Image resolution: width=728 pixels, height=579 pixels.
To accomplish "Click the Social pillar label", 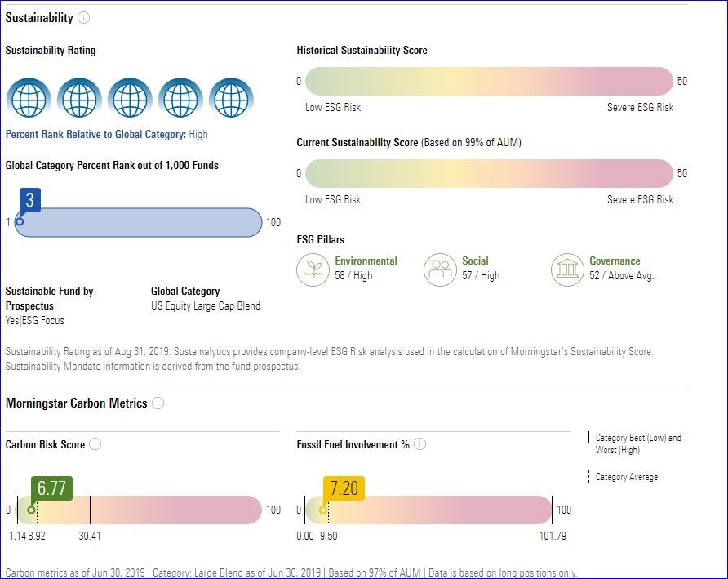I will [x=475, y=261].
